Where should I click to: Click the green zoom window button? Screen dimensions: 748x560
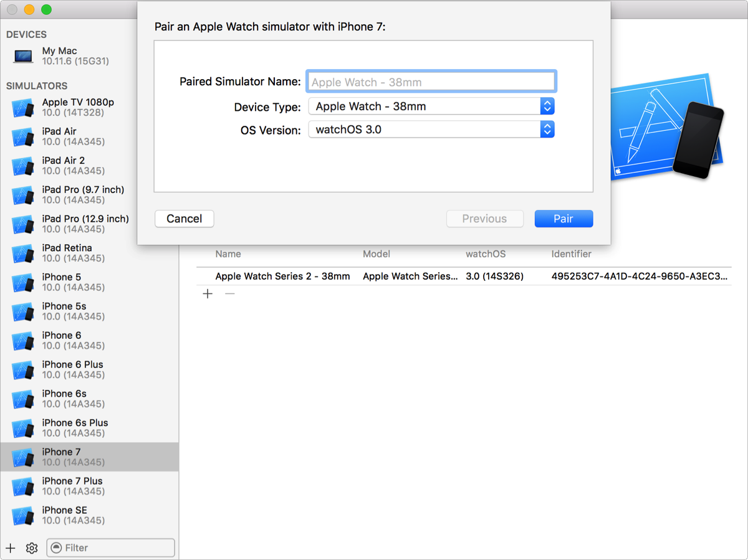(46, 10)
